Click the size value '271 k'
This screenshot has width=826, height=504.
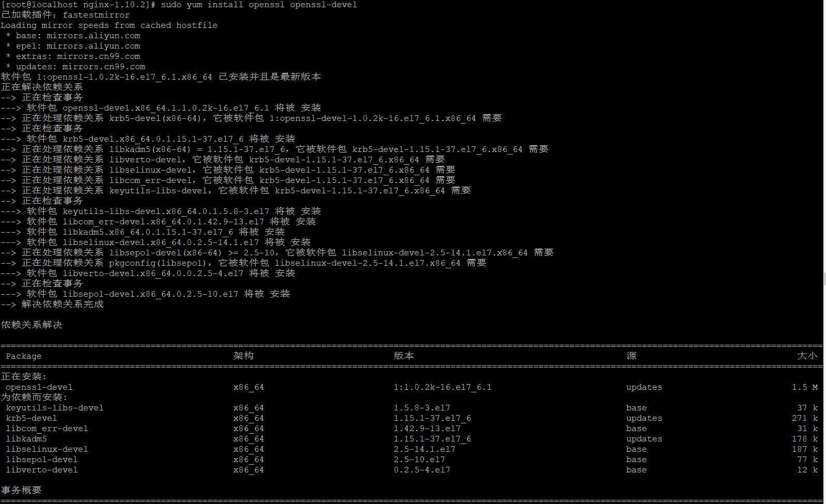805,418
